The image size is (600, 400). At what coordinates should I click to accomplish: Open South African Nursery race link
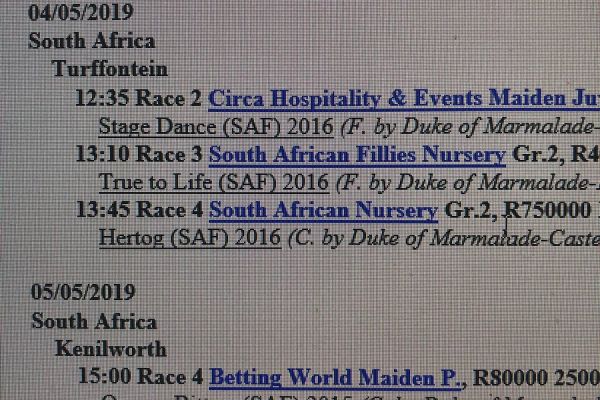pyautogui.click(x=323, y=211)
